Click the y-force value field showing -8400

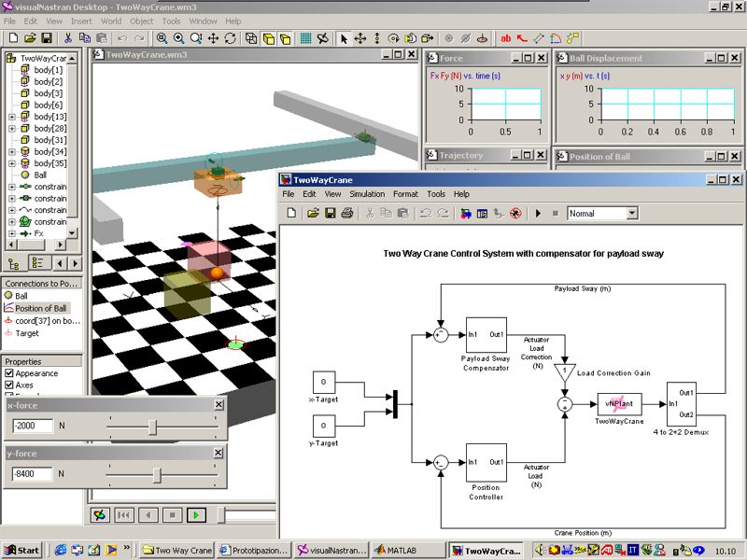pyautogui.click(x=32, y=474)
